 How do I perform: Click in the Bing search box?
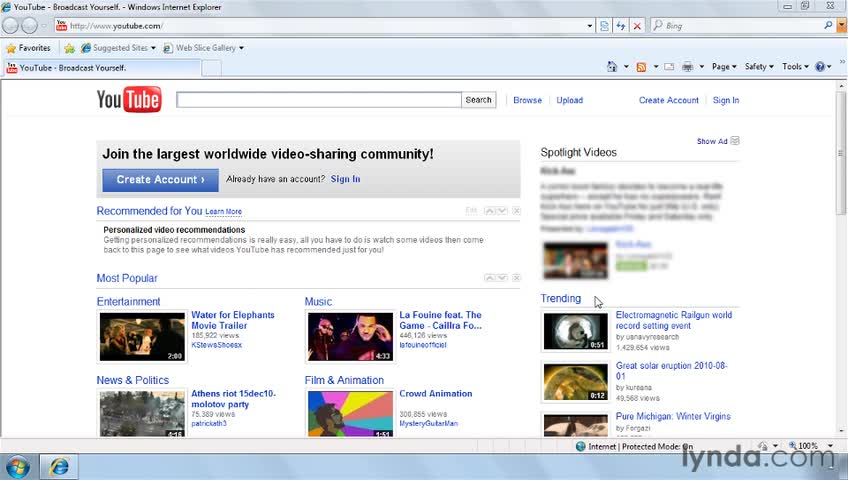[x=741, y=25]
